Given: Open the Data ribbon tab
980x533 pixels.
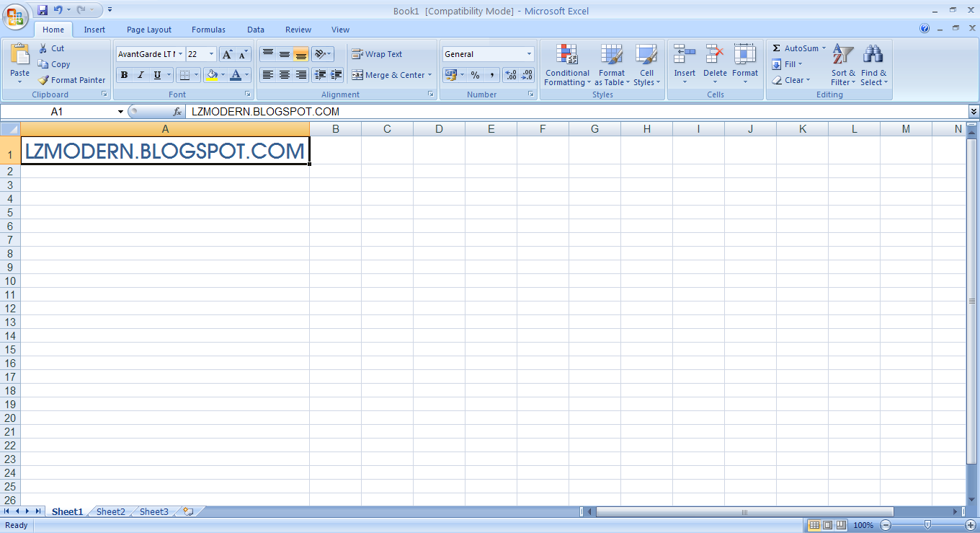Looking at the screenshot, I should click(256, 30).
